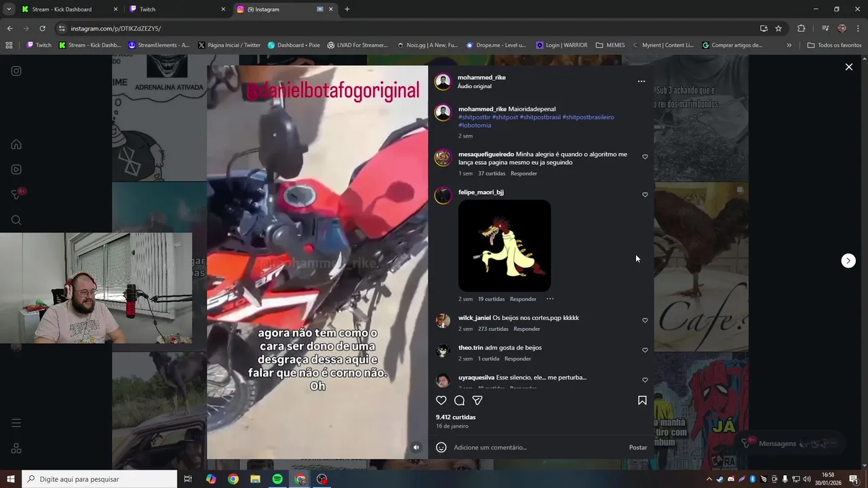Open the #shitpostbrasil hashtag
This screenshot has width=868, height=488.
tap(540, 117)
